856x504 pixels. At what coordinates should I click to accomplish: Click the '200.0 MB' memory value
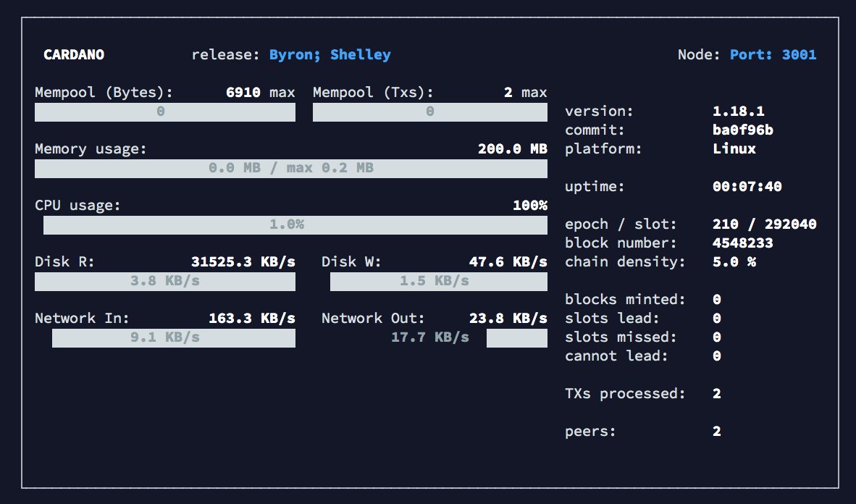tap(513, 149)
